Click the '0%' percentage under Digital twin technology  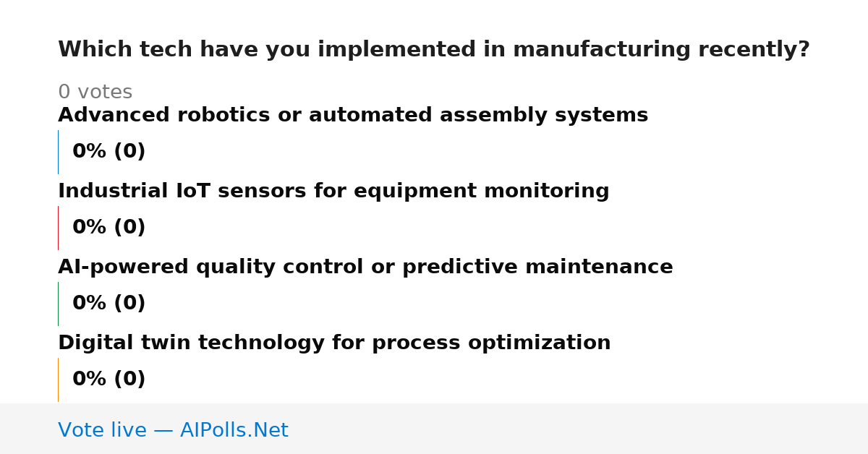(x=90, y=380)
